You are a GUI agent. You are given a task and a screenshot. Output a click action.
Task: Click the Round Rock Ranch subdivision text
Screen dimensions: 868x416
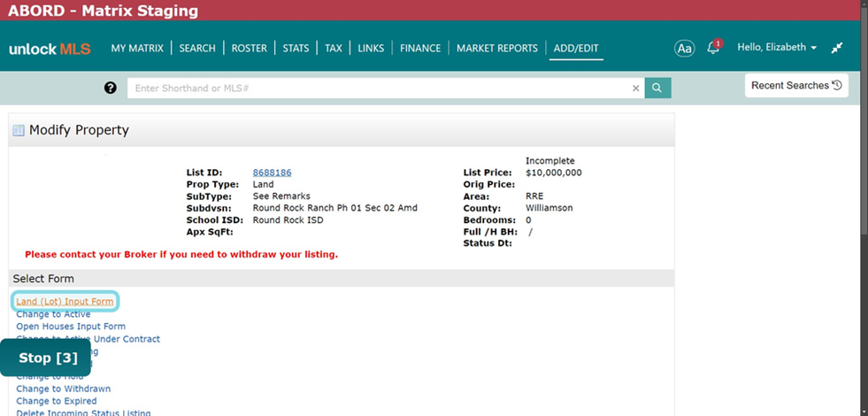click(x=335, y=208)
